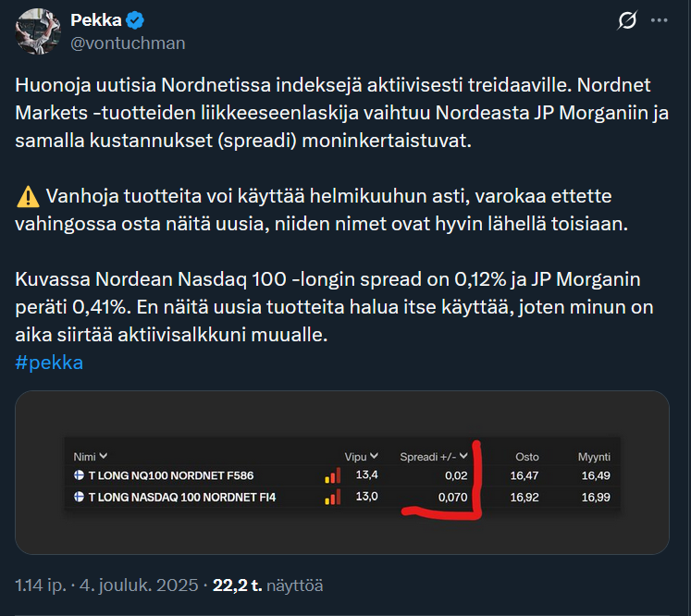691x616 pixels.
Task: Click the Osto column header
Action: tap(526, 457)
